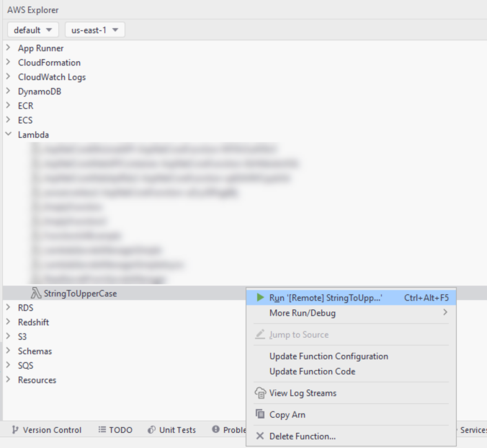Screen dimensions: 487x448
Task: Open the us-east-1 region dropdown
Action: point(95,30)
